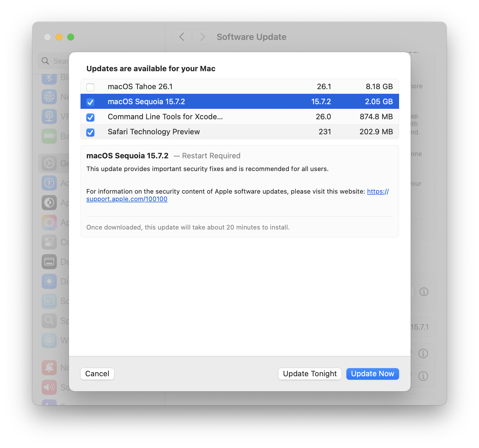The image size is (479, 448).
Task: Uncheck Command Line Tools for Xcode
Action: click(x=90, y=117)
